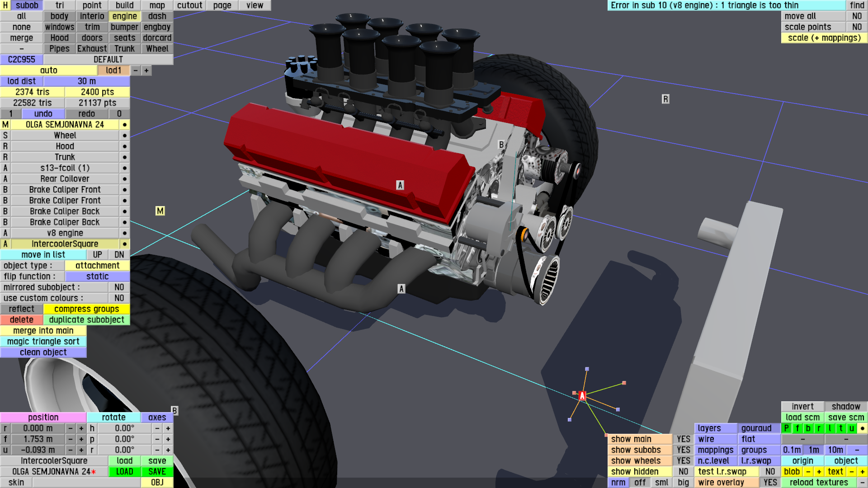Toggle wire overlay YES switch

tap(770, 483)
